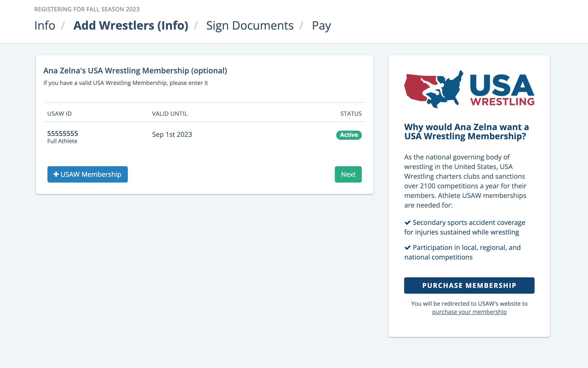Click the USAW ID column header
588x368 pixels.
[59, 114]
